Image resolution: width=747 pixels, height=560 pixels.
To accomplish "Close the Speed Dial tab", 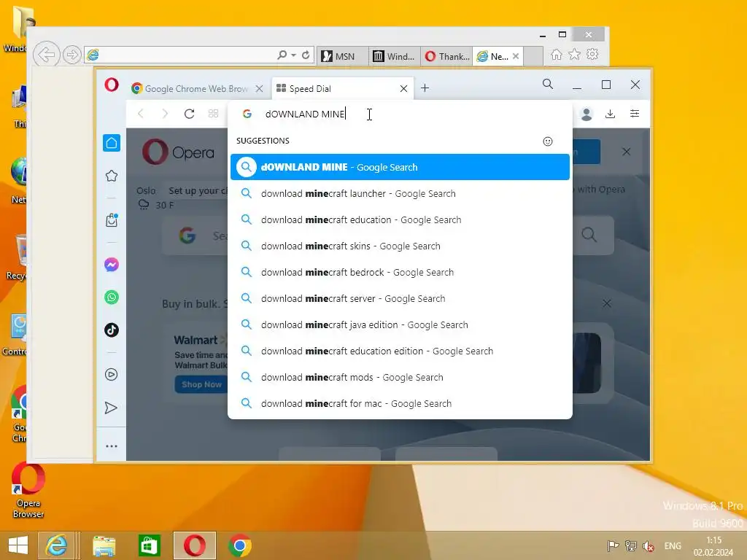I will tap(403, 88).
